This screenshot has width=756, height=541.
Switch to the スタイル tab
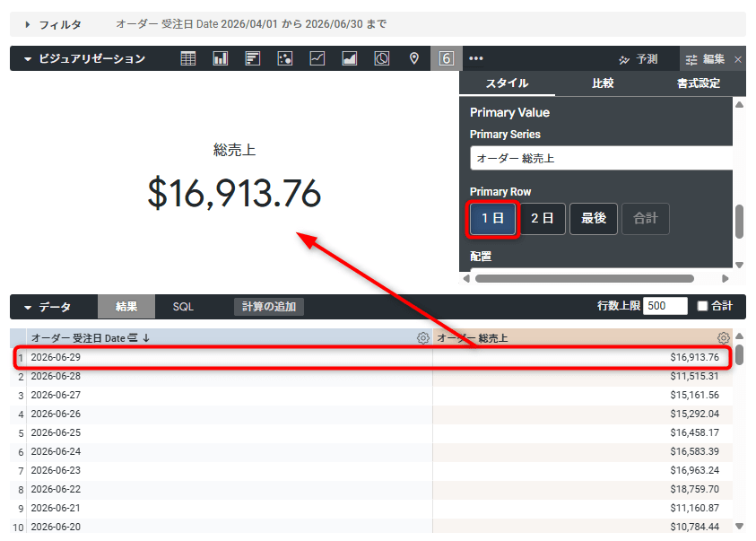click(507, 83)
